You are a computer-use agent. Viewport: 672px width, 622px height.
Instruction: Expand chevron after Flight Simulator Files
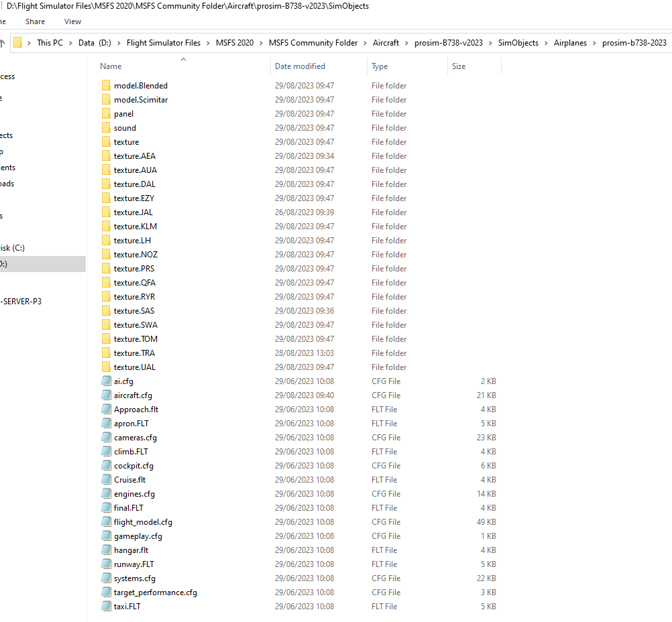coord(209,44)
